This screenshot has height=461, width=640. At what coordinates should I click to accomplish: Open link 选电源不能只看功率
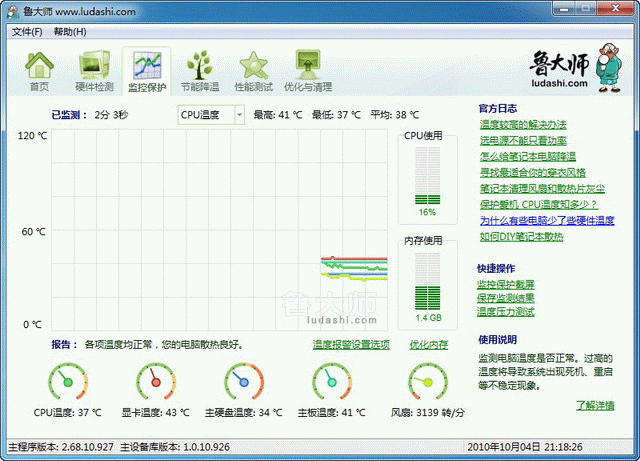point(523,140)
